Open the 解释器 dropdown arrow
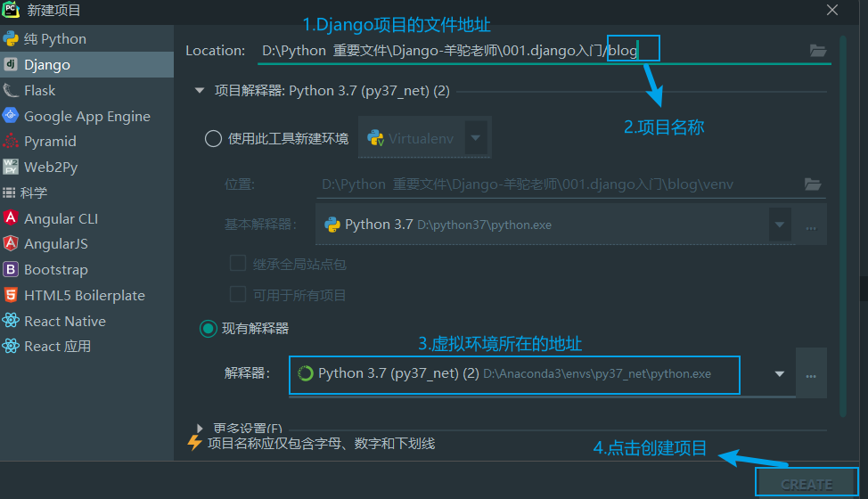This screenshot has width=868, height=499. click(x=780, y=374)
